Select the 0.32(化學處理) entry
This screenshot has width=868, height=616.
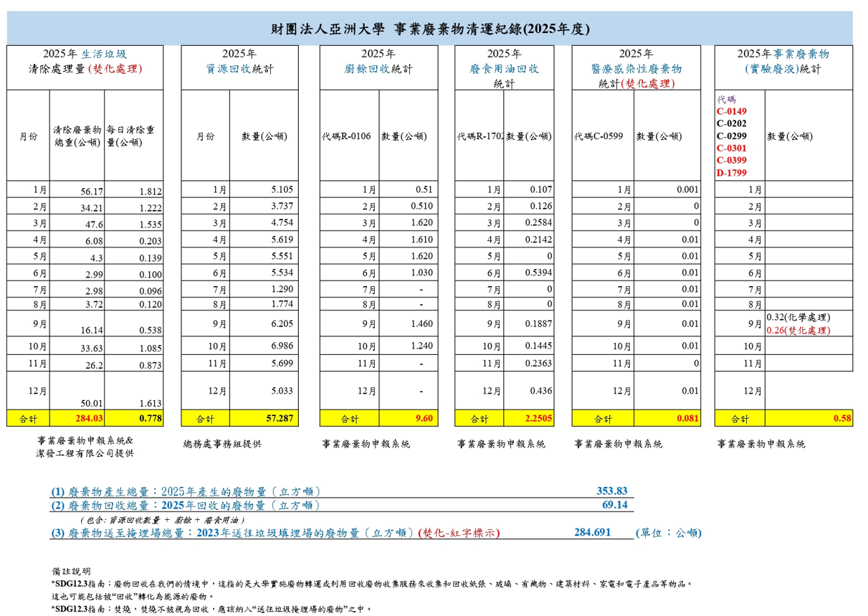click(799, 317)
